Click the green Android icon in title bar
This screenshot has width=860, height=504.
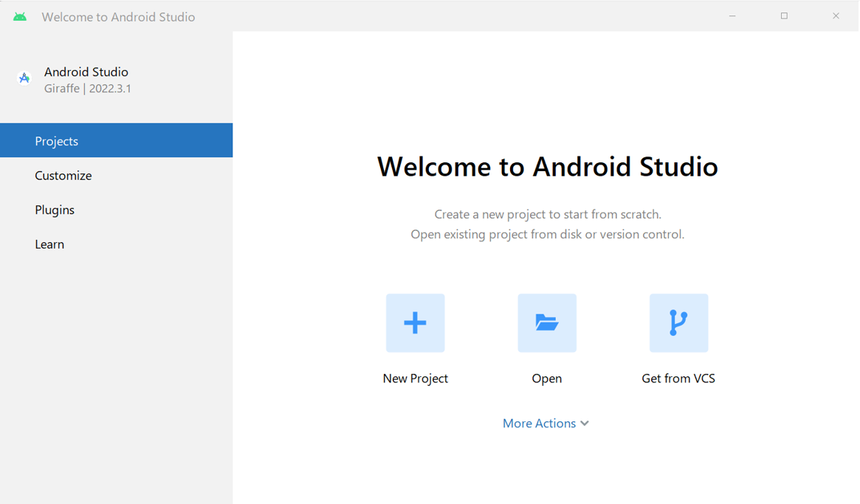20,17
